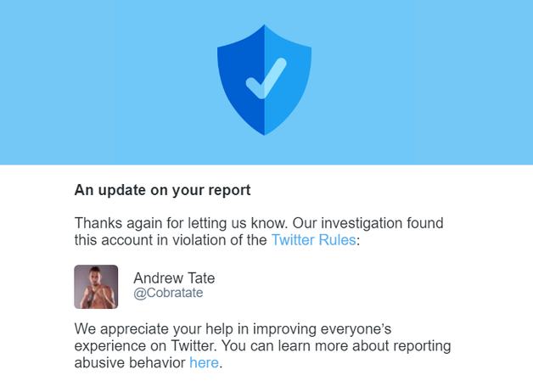
Task: Click 'You can learn more' sentence
Action: point(285,346)
